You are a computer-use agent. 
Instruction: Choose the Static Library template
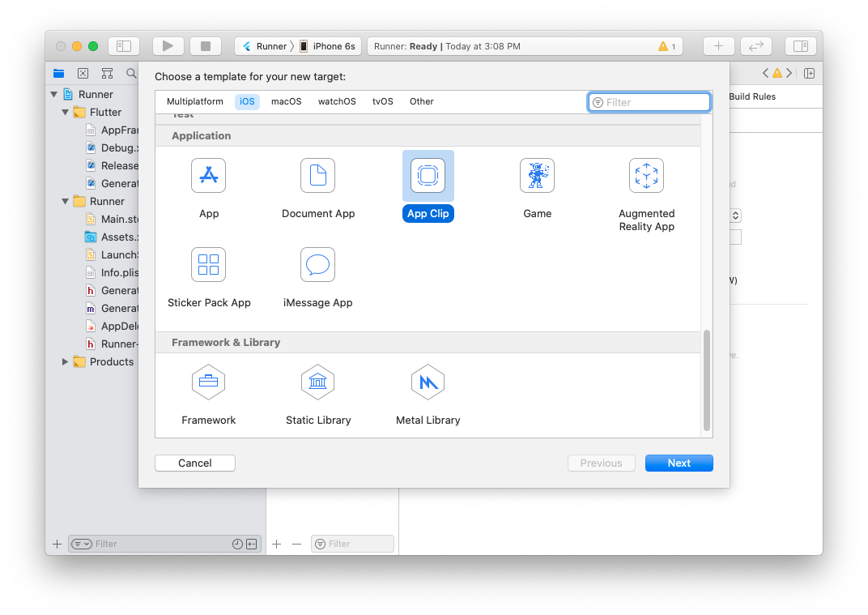317,382
